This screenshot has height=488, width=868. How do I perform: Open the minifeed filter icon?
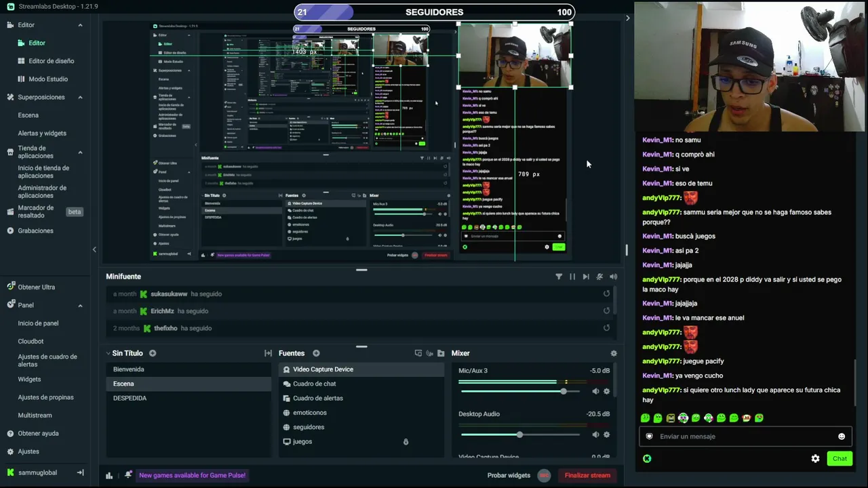[x=559, y=277]
